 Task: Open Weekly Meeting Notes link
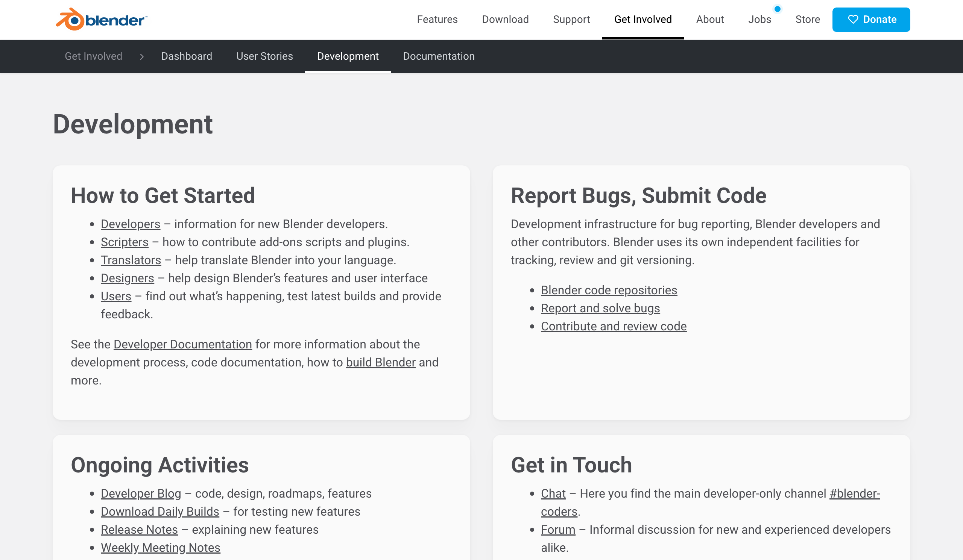point(161,548)
